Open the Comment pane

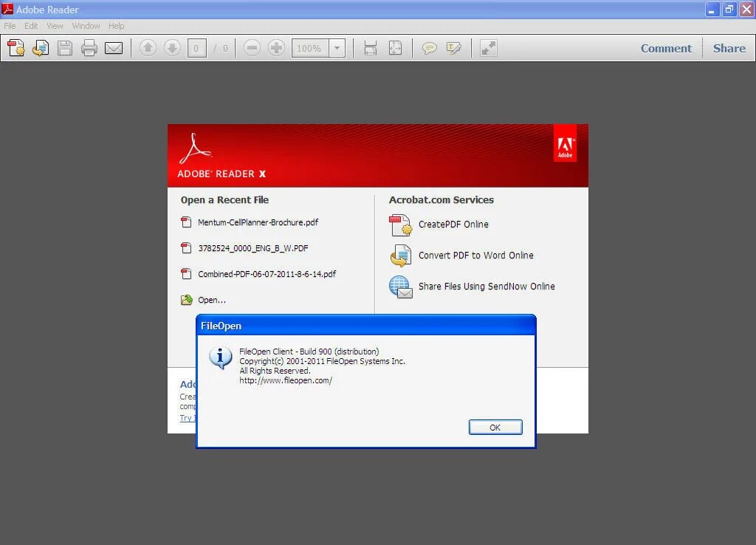(x=666, y=48)
